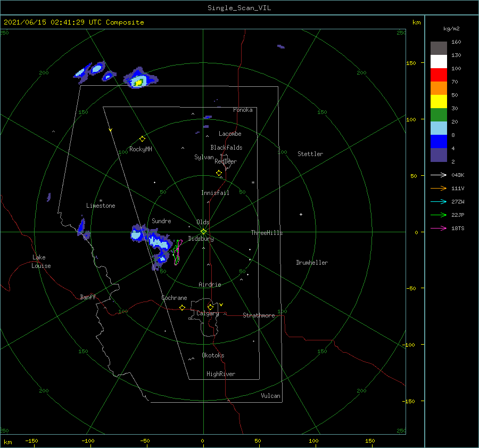Click the Lake Louise label
The width and height of the screenshot is (479, 448).
41,262
